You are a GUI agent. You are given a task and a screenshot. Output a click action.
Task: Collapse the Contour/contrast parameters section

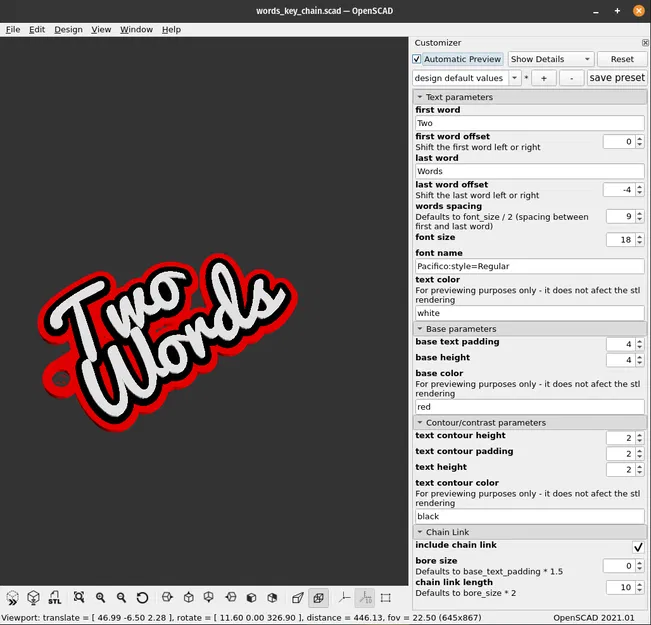(530, 422)
